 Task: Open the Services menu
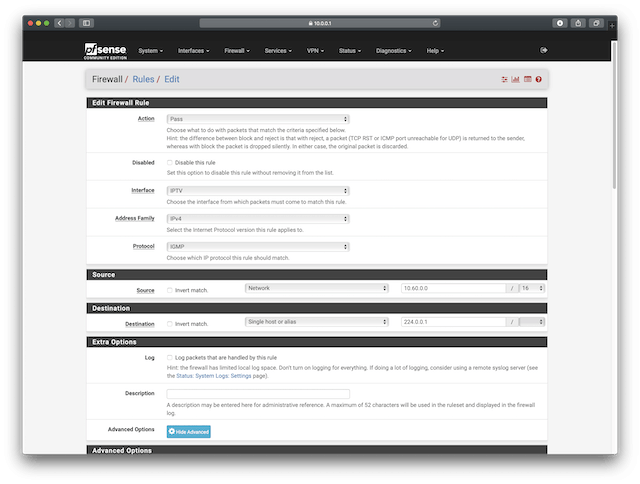click(278, 51)
